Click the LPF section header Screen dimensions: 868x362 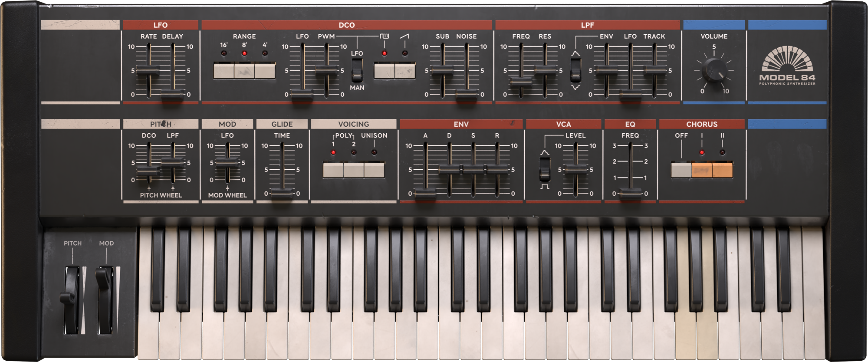coord(588,25)
